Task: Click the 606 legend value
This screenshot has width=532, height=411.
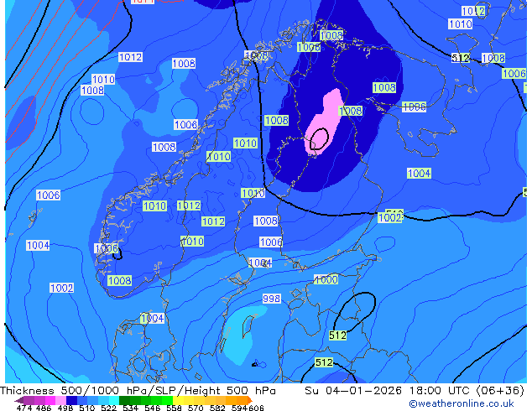Action: coord(256,408)
